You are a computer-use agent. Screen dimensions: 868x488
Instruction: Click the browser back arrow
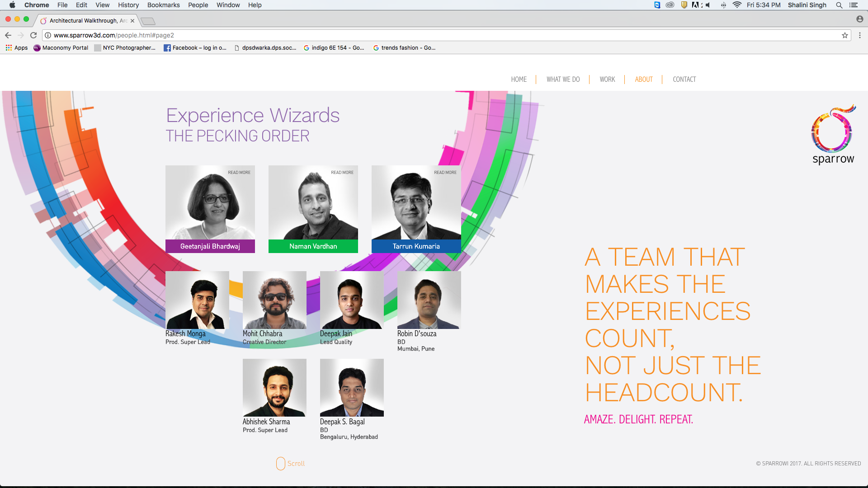pyautogui.click(x=8, y=35)
